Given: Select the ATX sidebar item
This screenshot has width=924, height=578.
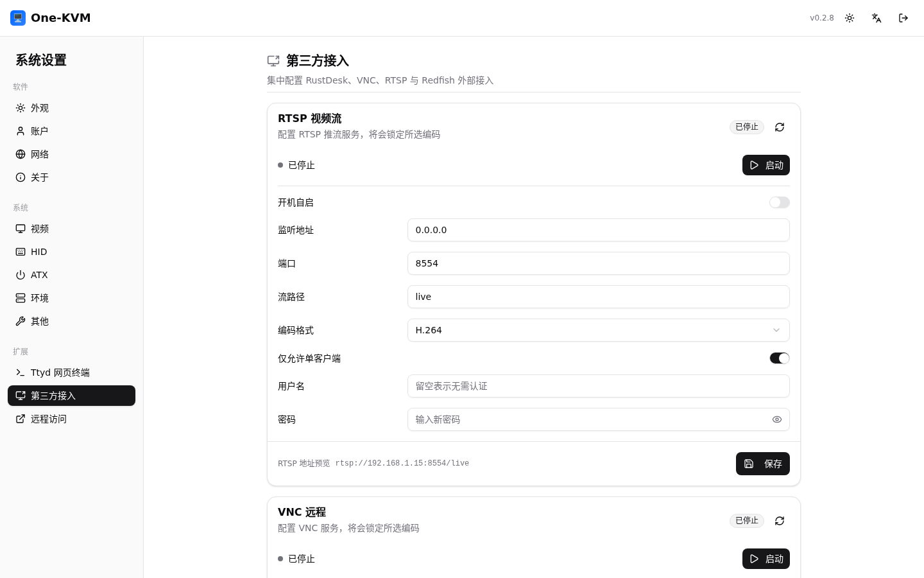Looking at the screenshot, I should [71, 275].
